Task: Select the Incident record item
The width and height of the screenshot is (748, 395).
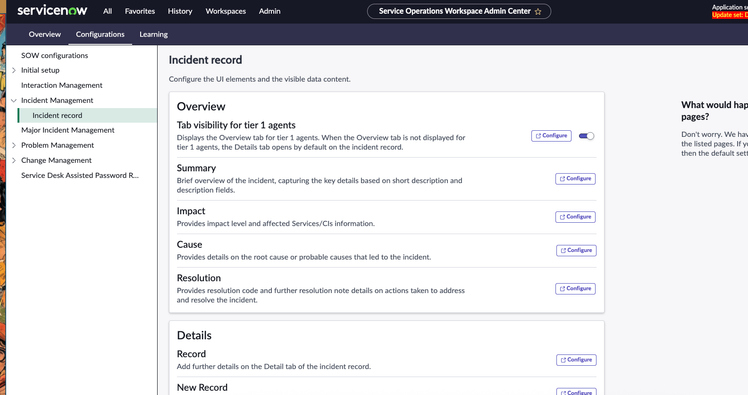Action: pyautogui.click(x=87, y=115)
